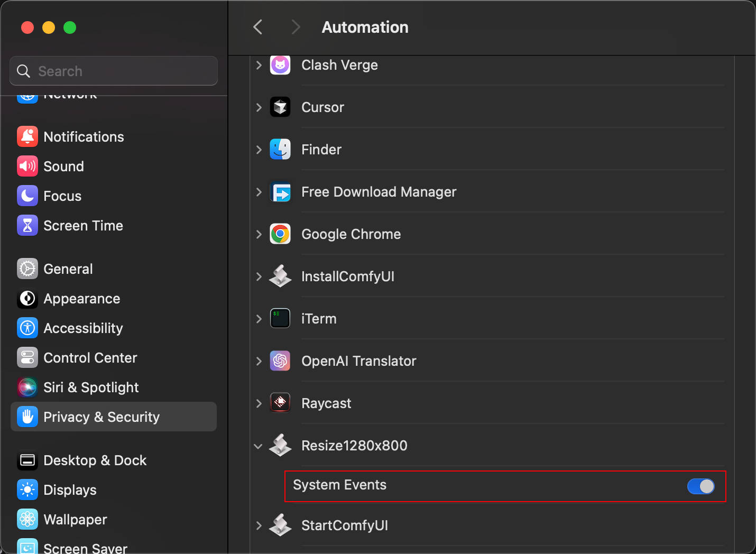Open Focus settings pane
Viewport: 756px width, 554px height.
114,196
